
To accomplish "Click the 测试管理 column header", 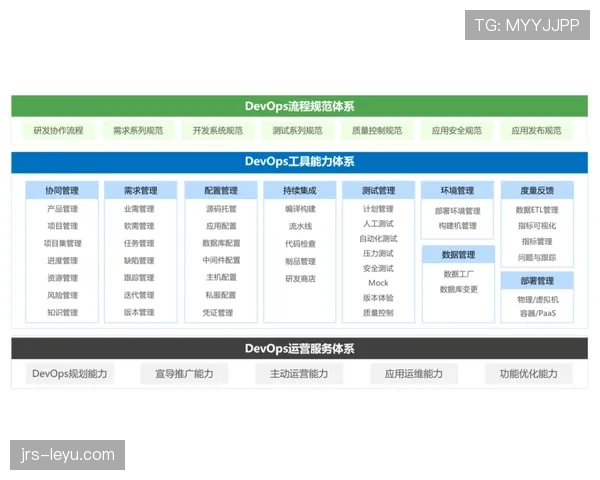I will 378,190.
